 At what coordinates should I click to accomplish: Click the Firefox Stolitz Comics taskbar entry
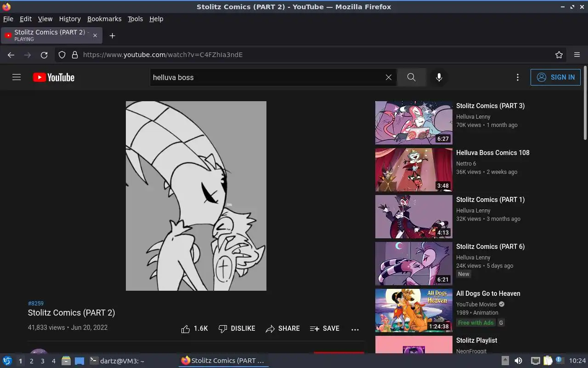[x=224, y=361]
